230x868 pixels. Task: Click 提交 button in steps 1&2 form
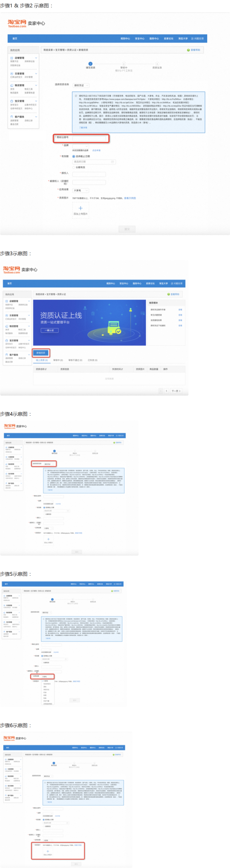click(127, 229)
